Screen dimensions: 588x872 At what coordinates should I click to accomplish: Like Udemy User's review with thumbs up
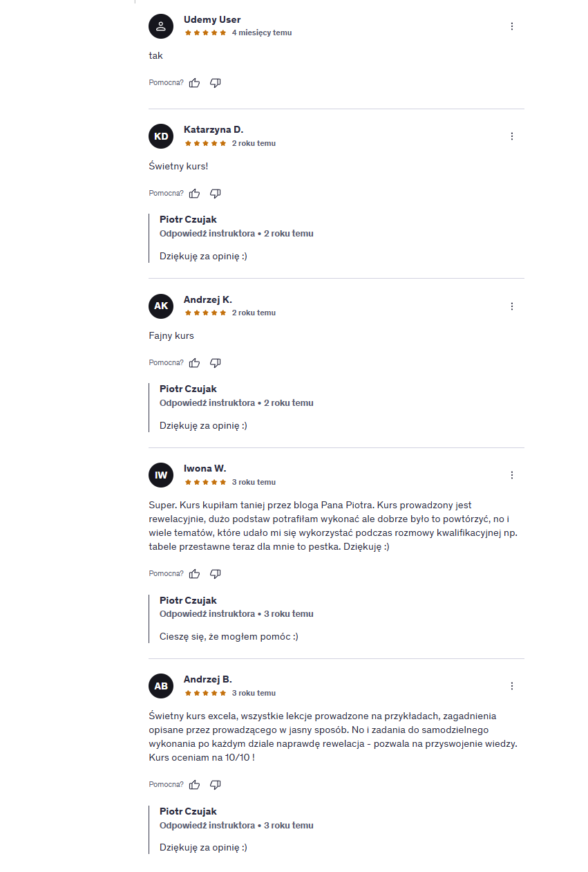click(195, 83)
